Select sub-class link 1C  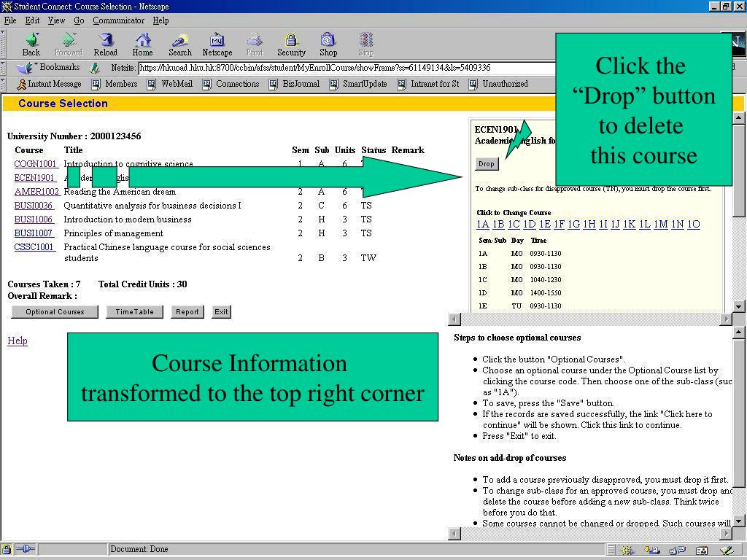[514, 224]
